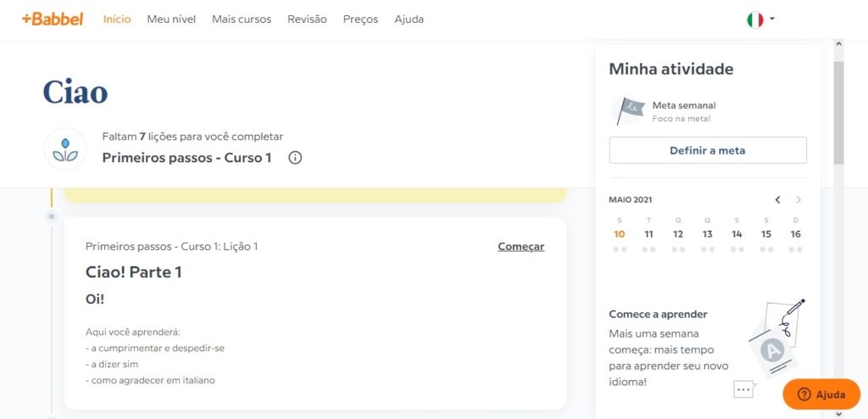This screenshot has height=419, width=868.
Task: Open the course info icon
Action: pos(295,158)
